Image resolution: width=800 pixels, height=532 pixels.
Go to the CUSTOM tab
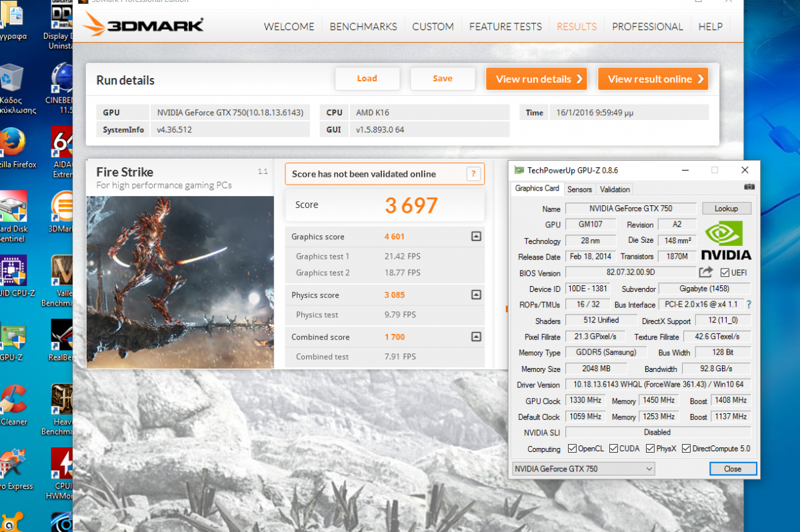pos(433,27)
